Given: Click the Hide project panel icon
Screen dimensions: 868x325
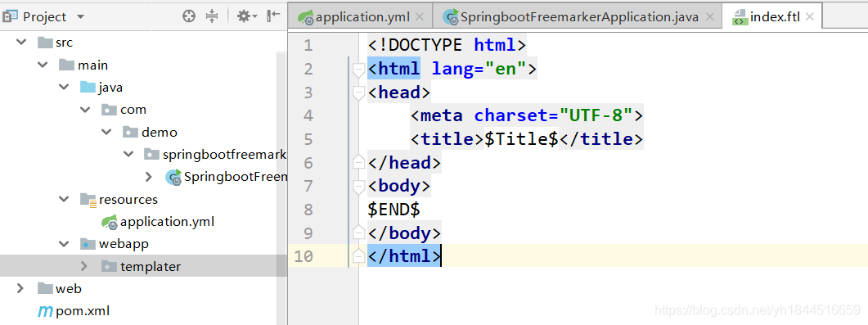Looking at the screenshot, I should pos(273,16).
